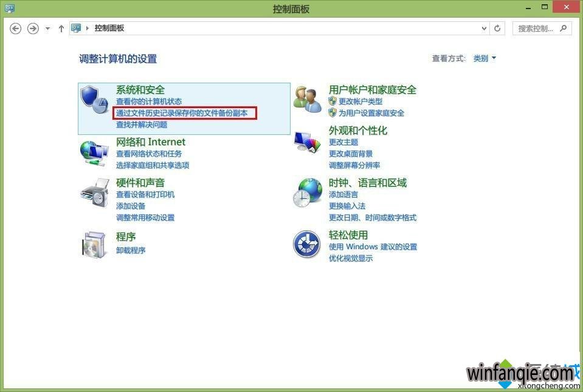
Task: Open 查看网络状态和任务
Action: click(149, 153)
